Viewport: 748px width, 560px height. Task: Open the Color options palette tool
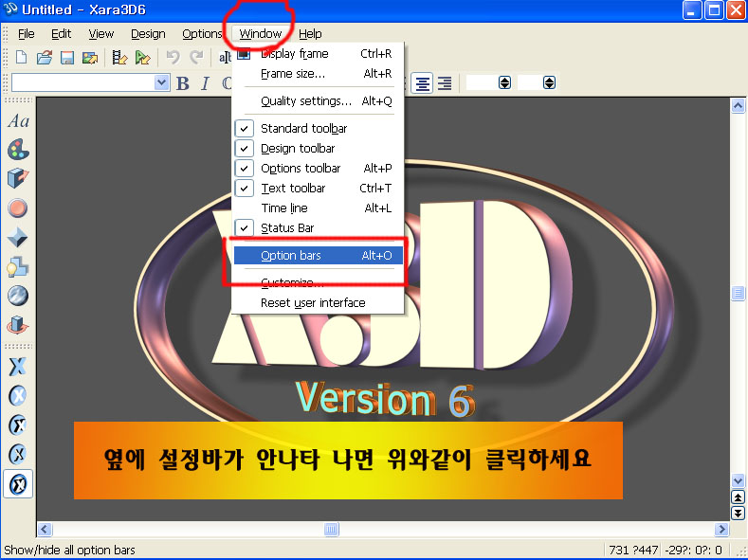tap(18, 150)
